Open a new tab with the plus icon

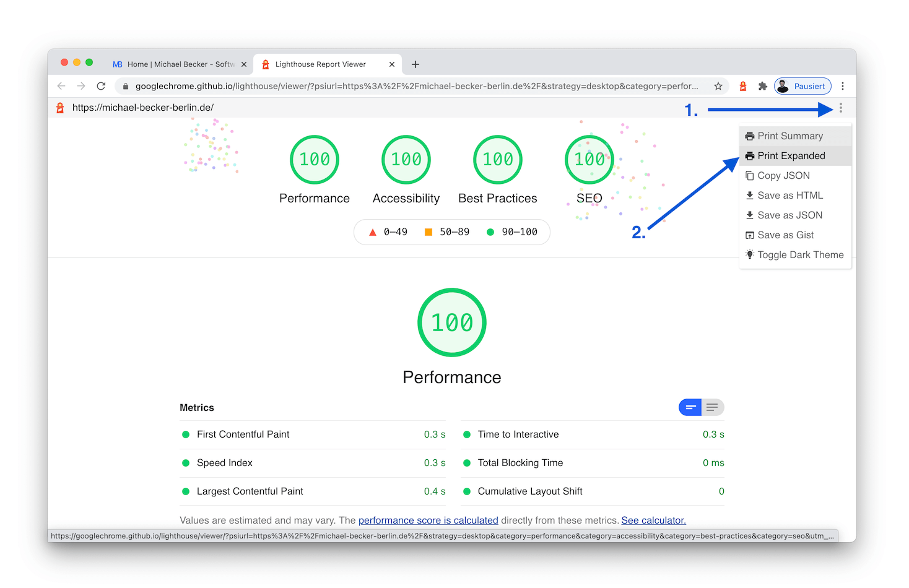coord(415,64)
